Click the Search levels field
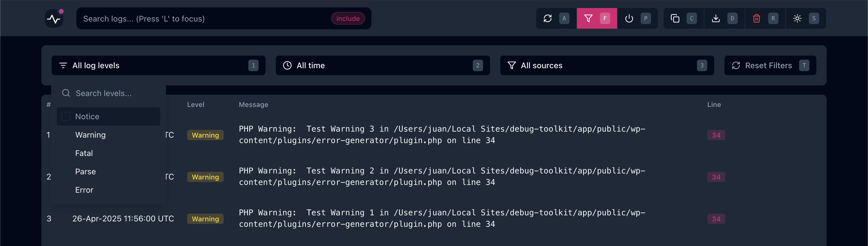Viewport: 868px width, 246px height. [x=108, y=93]
